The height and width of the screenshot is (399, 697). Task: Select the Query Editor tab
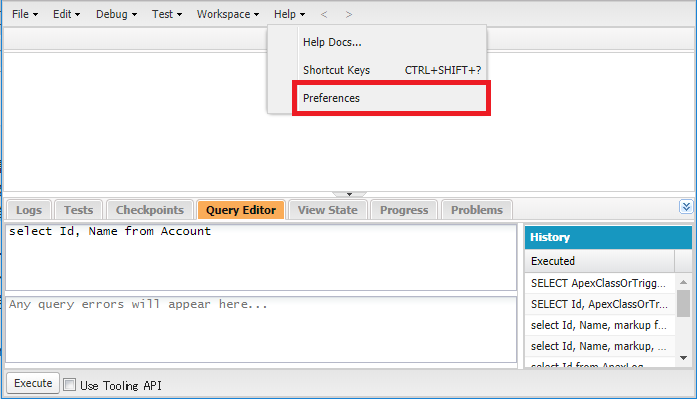point(241,210)
